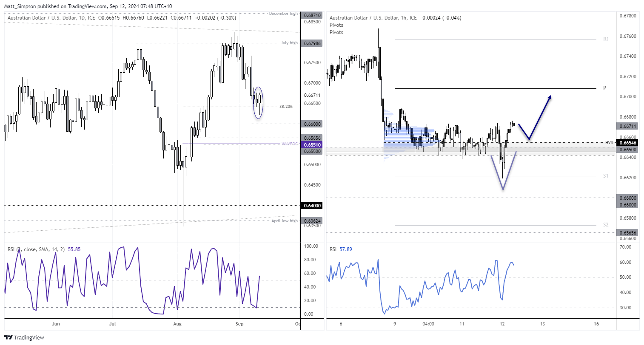This screenshot has height=345, width=644.
Task: Select the 0.68710 price tag
Action: 312,15
